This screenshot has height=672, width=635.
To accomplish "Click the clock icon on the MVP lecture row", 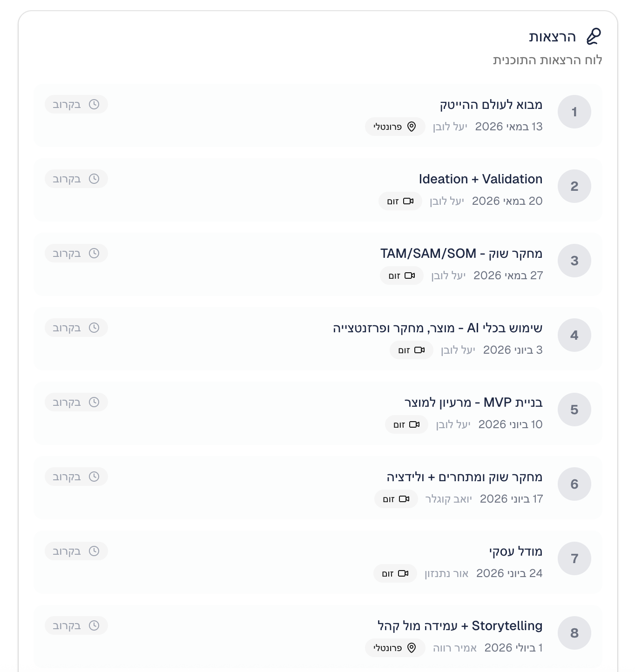I will 94,402.
